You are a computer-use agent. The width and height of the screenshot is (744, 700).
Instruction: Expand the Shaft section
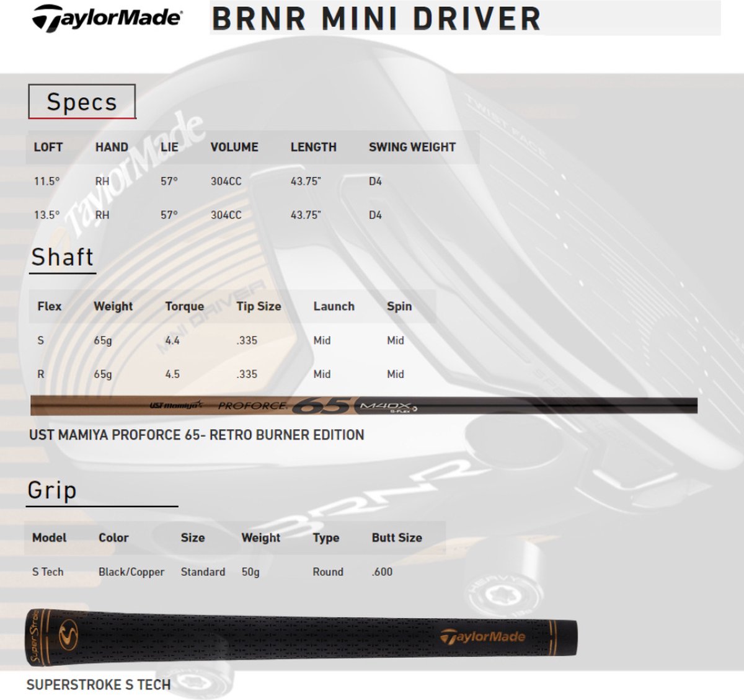click(62, 256)
